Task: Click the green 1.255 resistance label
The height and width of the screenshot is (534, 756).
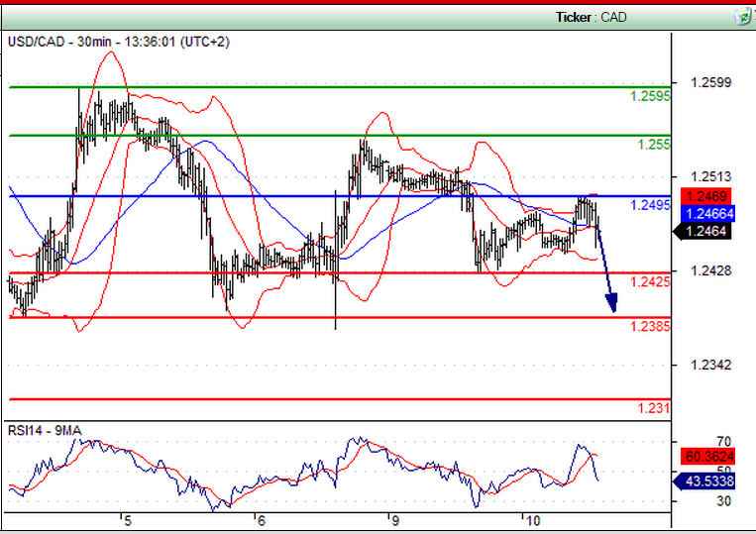Action: pos(654,144)
